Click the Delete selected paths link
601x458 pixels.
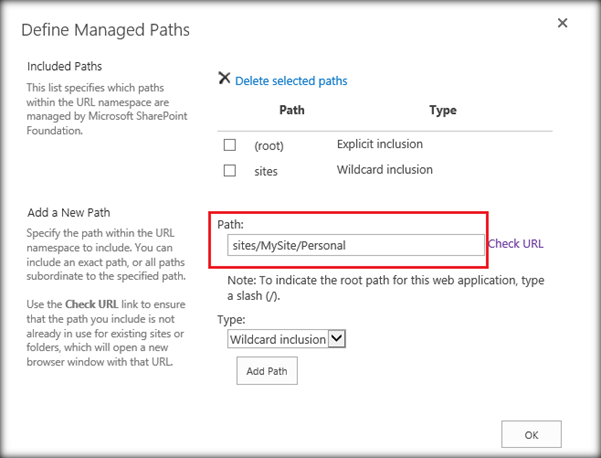point(291,81)
